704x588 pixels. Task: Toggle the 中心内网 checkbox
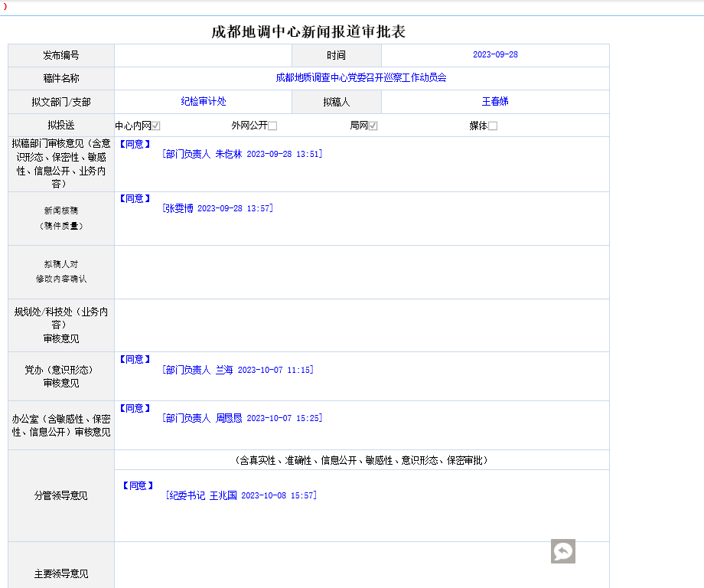click(156, 126)
